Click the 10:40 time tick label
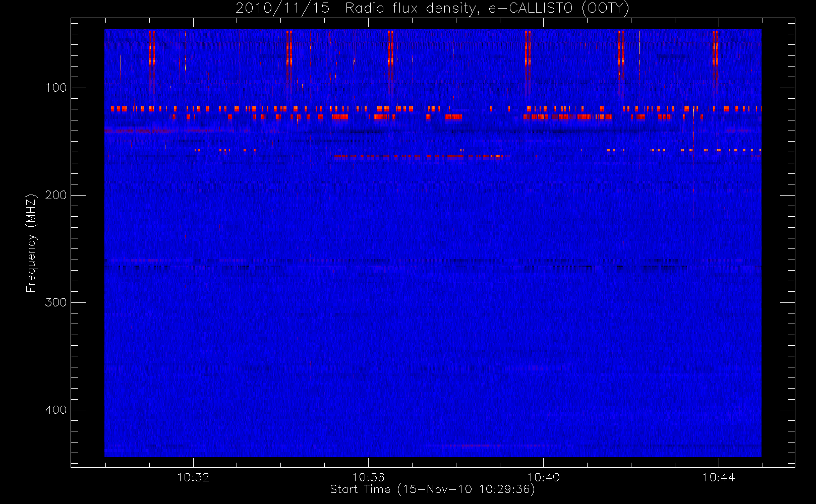 544,477
